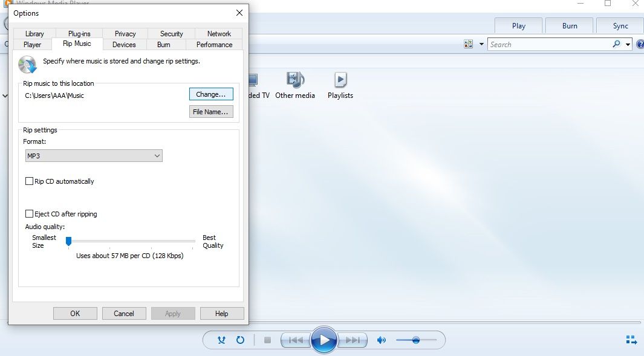Switch to the Network tab
Viewport: 644px width, 356px height.
pyautogui.click(x=219, y=34)
